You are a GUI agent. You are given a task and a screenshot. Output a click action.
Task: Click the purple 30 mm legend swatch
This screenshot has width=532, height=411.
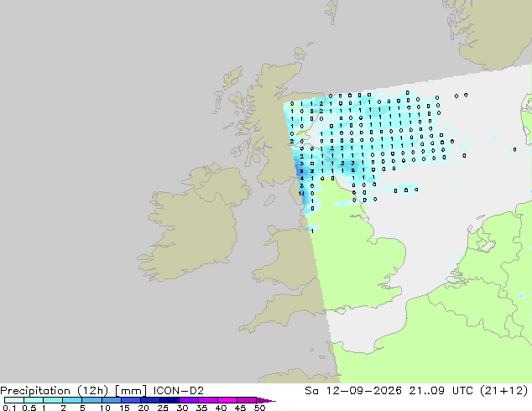[x=189, y=400]
